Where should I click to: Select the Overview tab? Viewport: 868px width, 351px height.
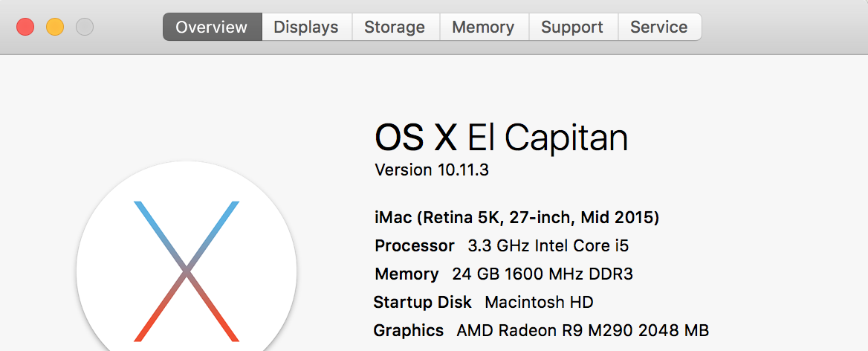point(212,28)
